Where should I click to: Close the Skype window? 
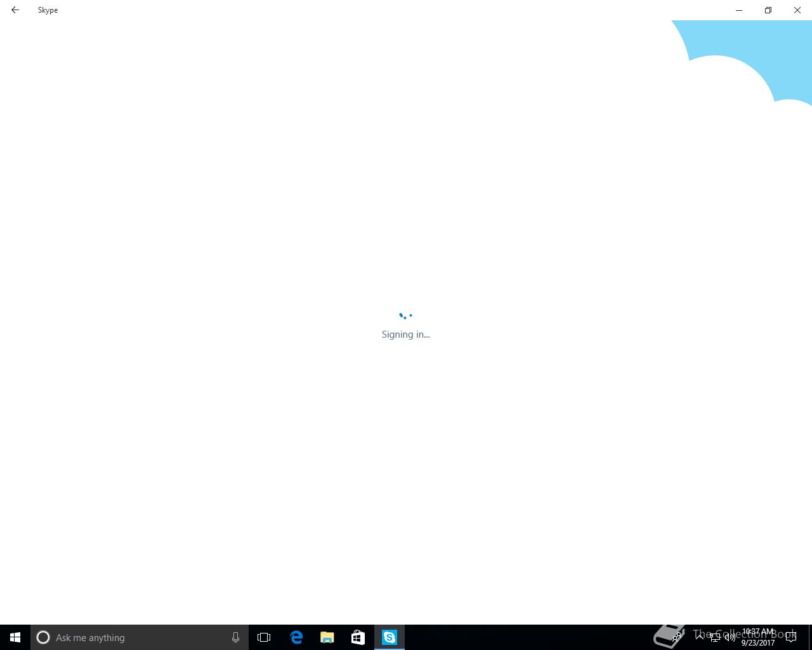click(797, 10)
